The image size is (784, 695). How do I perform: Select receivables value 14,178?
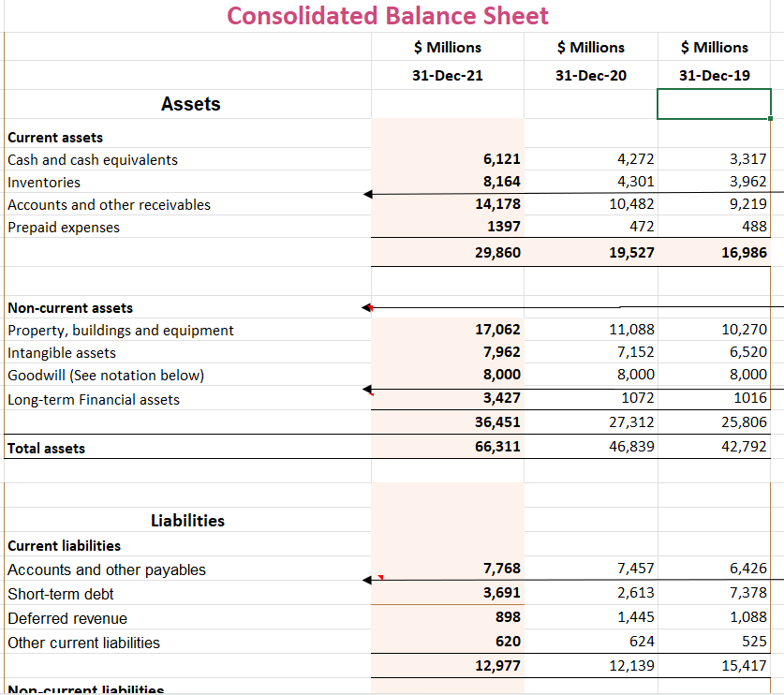pyautogui.click(x=497, y=204)
